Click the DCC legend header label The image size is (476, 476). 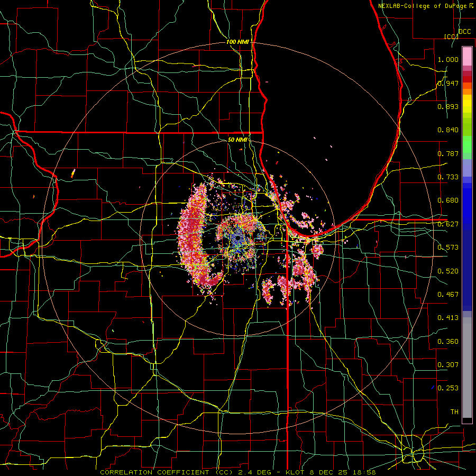tap(464, 32)
